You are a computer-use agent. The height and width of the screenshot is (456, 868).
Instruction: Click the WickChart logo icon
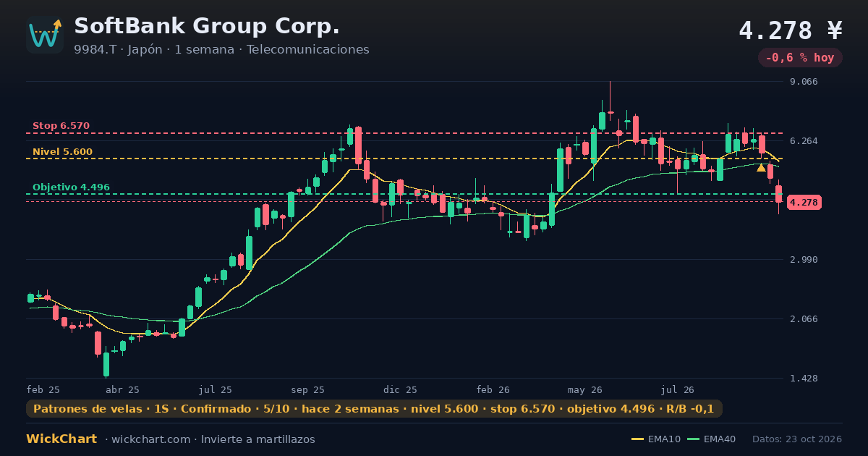tap(45, 35)
